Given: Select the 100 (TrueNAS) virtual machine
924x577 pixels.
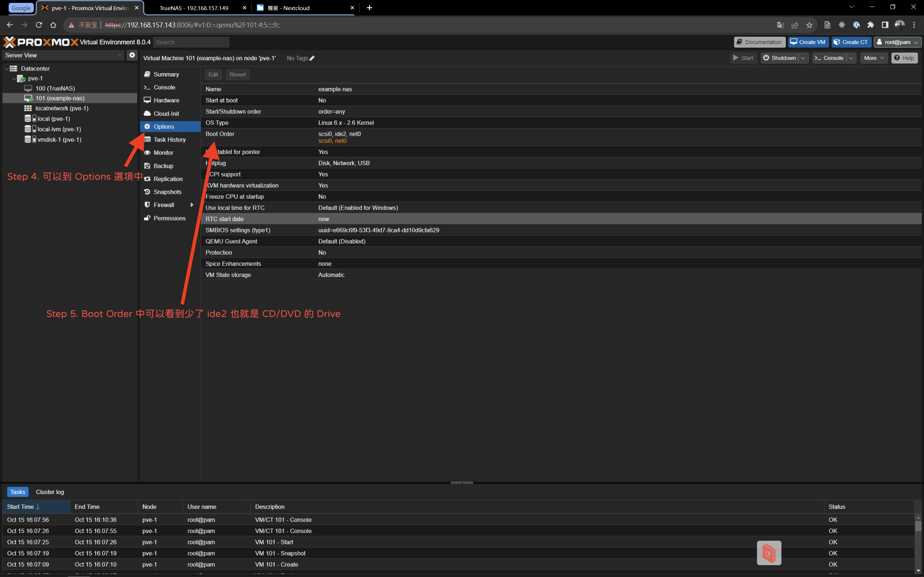Looking at the screenshot, I should [x=55, y=88].
